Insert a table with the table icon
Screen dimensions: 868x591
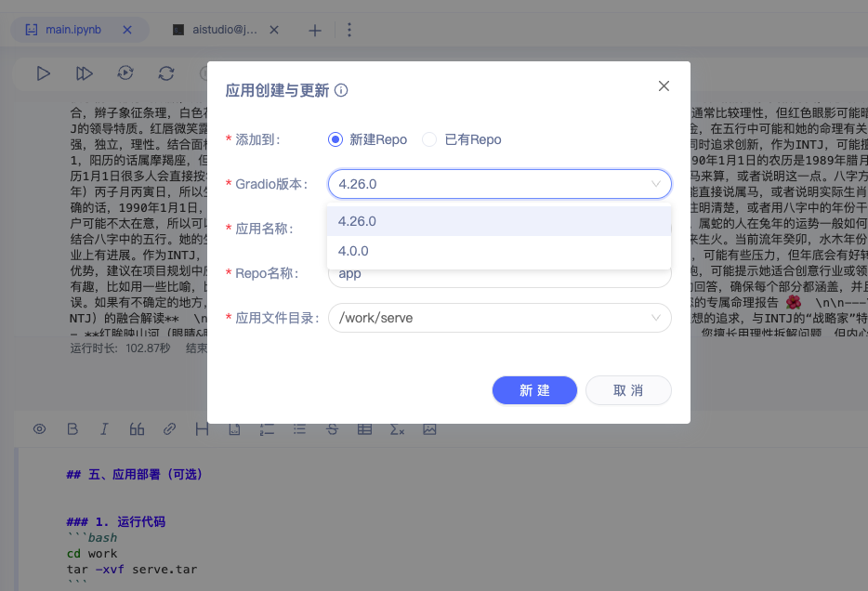point(365,429)
